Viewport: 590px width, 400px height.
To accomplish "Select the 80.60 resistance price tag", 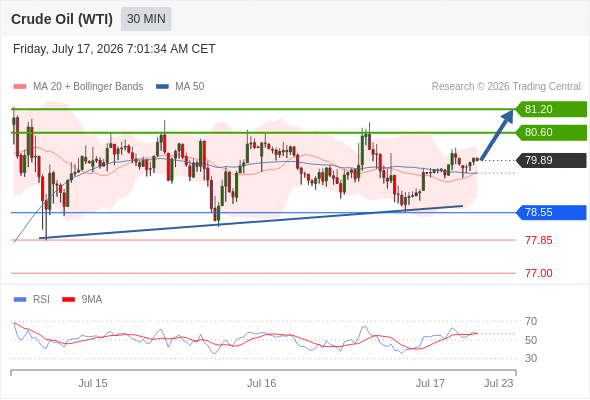I will [551, 132].
